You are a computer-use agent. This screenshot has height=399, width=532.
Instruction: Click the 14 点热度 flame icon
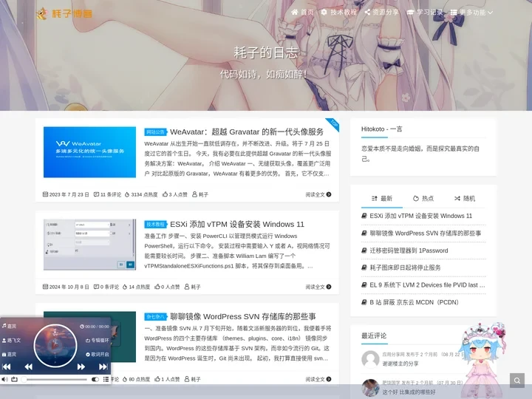click(x=125, y=287)
